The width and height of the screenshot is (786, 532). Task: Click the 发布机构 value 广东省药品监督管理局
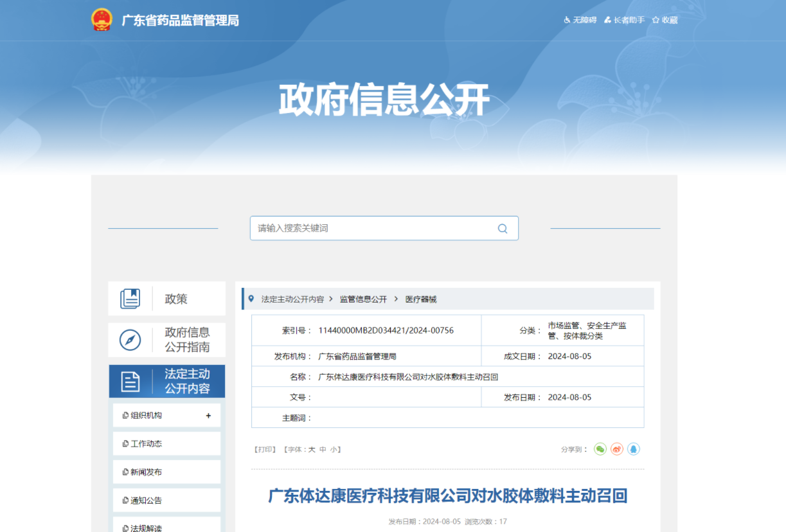click(x=357, y=356)
